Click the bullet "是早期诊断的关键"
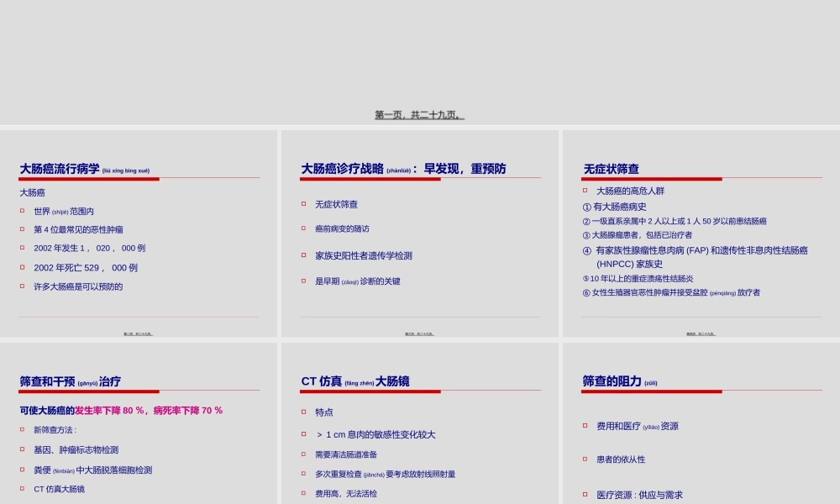 click(357, 281)
